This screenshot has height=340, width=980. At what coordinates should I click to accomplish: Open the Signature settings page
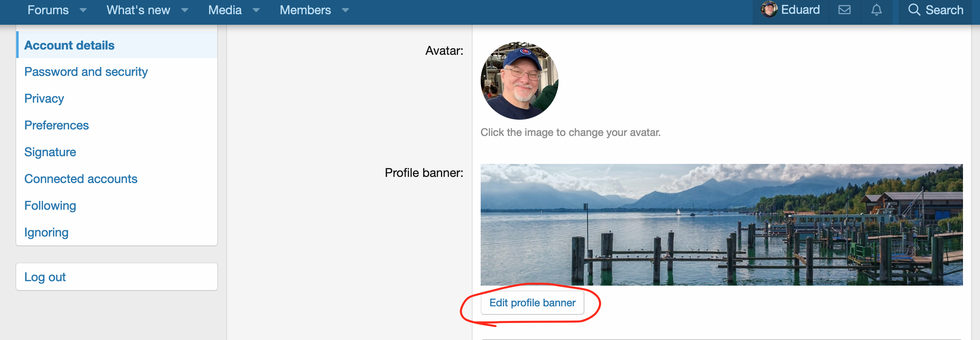pyautogui.click(x=50, y=152)
